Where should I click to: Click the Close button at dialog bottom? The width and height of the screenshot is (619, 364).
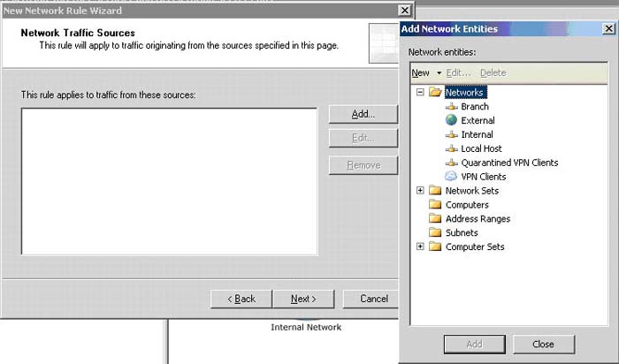tap(544, 345)
